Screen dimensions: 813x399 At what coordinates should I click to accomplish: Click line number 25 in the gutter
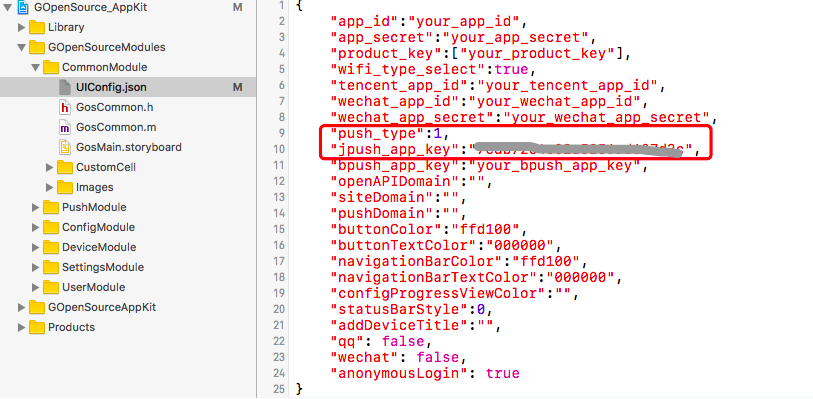click(280, 389)
